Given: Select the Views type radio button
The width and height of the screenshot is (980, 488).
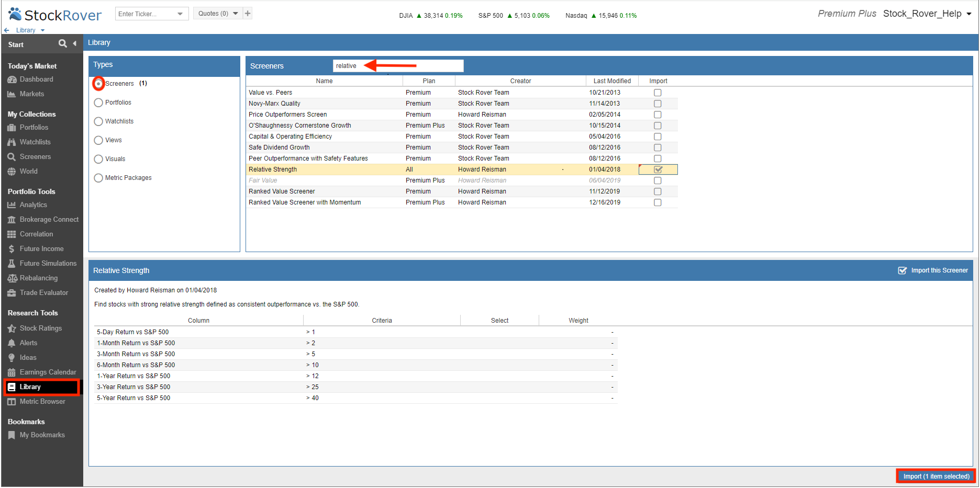Looking at the screenshot, I should coord(98,140).
